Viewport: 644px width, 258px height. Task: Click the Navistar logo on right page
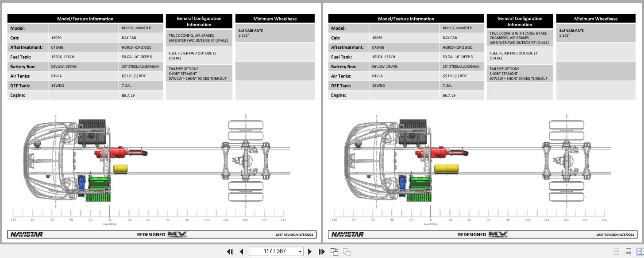pos(347,234)
